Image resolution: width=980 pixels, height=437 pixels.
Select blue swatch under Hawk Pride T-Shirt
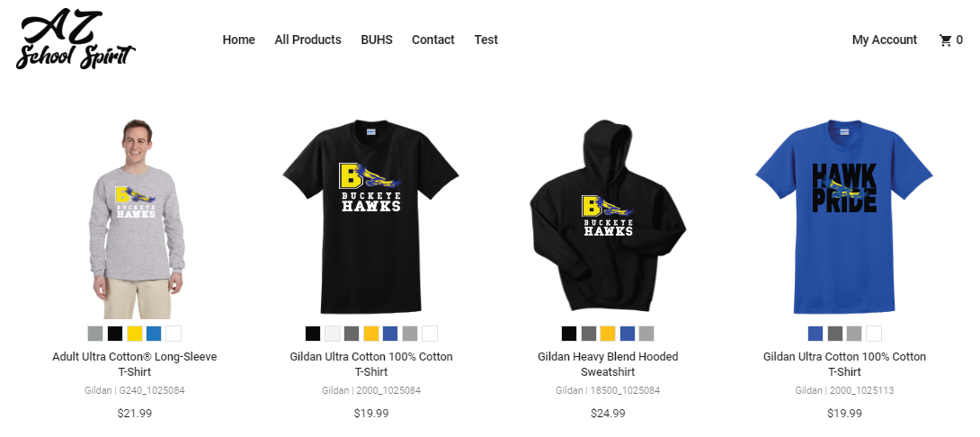pos(815,334)
